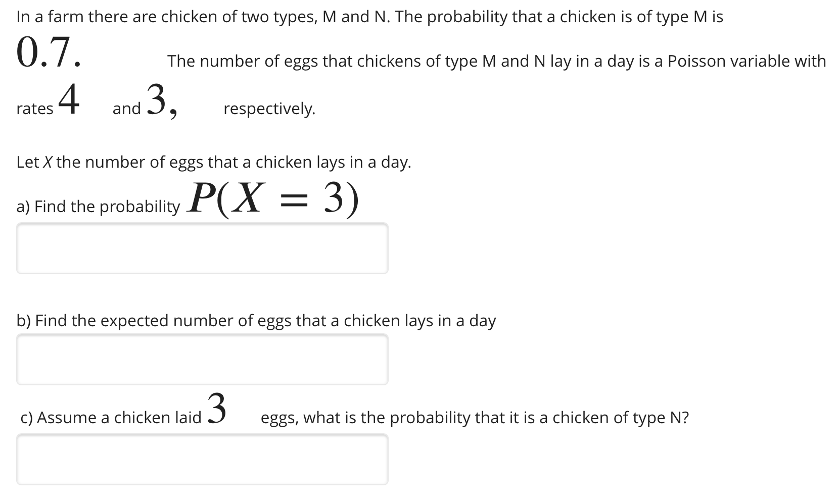Click inside the empty part c response field
The width and height of the screenshot is (838, 504).
pyautogui.click(x=202, y=460)
